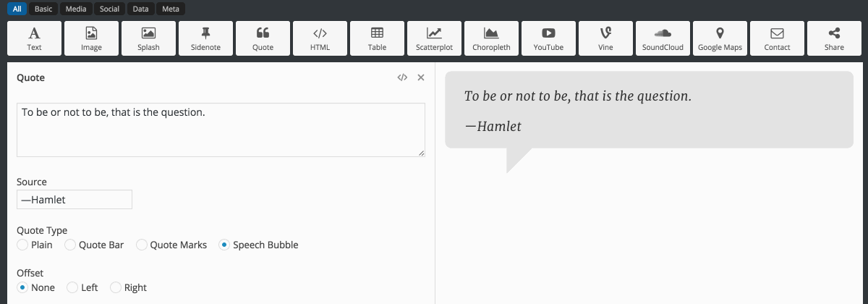Screen dimensions: 868x304
Task: Select Quote Marks quote type
Action: point(142,245)
